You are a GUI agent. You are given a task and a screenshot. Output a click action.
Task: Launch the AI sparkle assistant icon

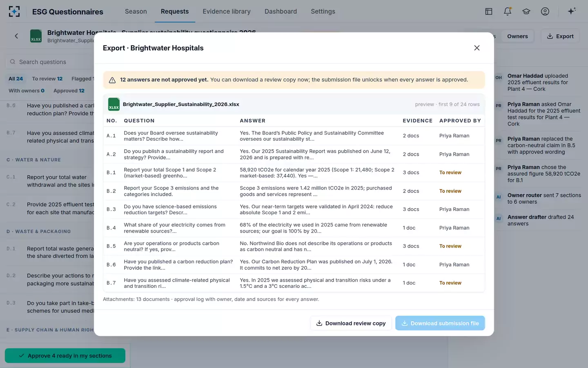click(x=572, y=11)
